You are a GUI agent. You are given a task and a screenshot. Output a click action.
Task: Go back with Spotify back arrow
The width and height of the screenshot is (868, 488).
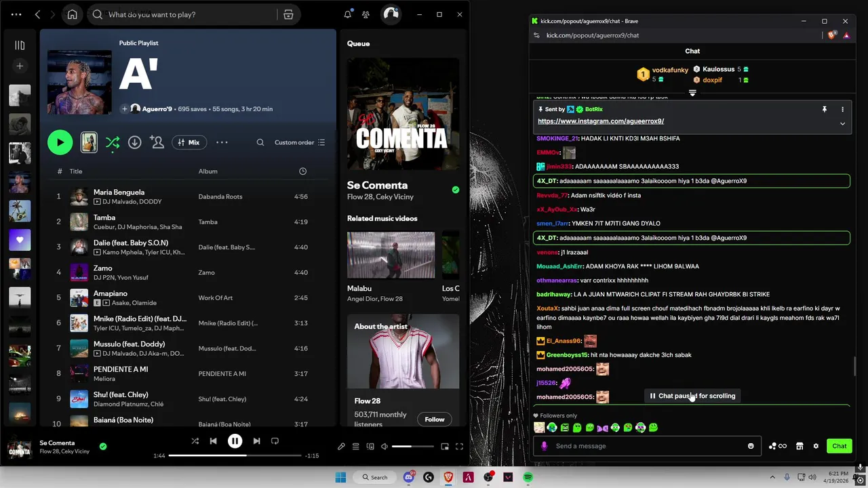pyautogui.click(x=37, y=14)
